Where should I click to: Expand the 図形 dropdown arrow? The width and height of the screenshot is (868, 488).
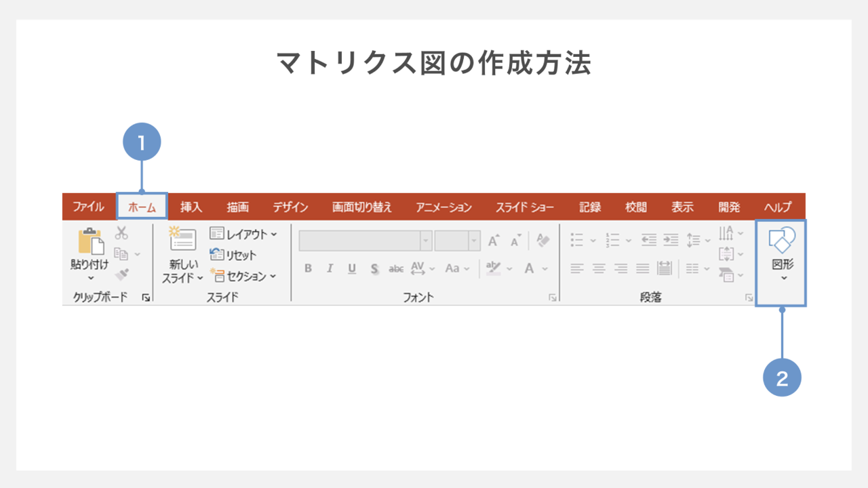click(x=783, y=278)
